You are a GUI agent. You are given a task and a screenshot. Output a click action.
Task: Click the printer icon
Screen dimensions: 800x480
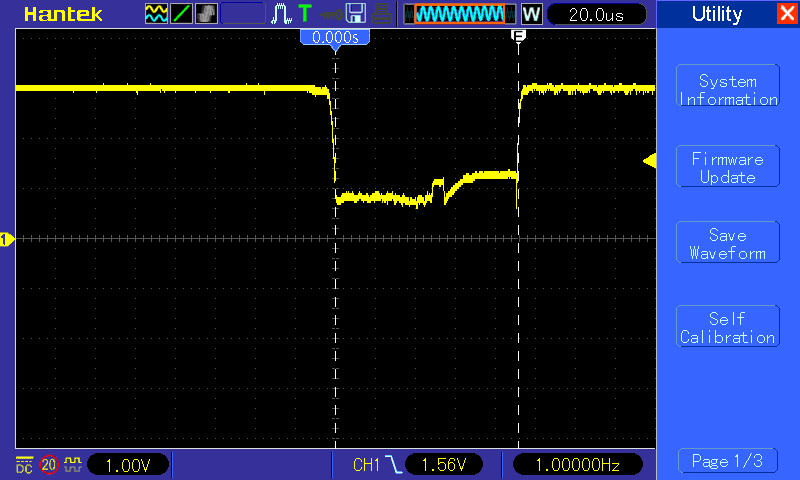point(381,14)
